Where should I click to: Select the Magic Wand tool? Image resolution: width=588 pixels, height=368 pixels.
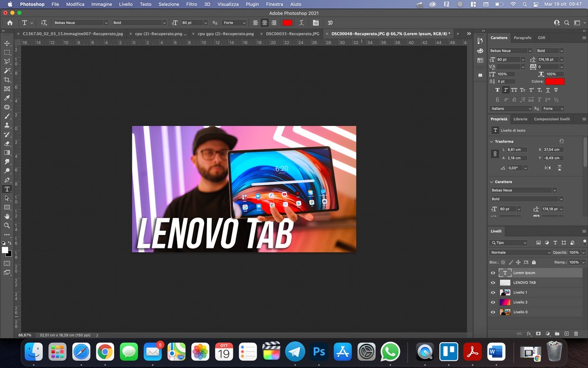pyautogui.click(x=6, y=71)
